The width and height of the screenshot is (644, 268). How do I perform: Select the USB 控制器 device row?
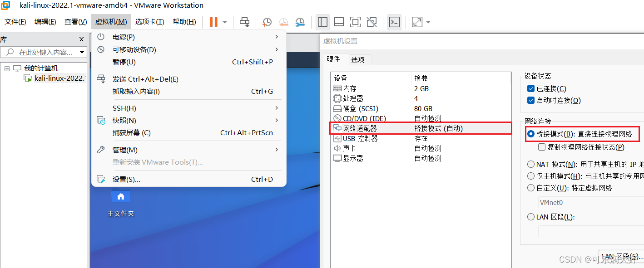[x=422, y=138]
